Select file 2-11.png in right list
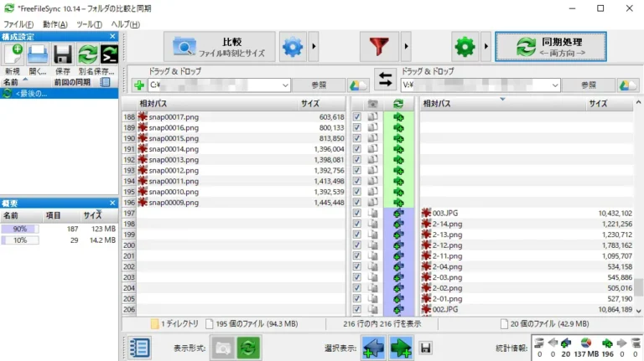644x361 pixels. (447, 256)
